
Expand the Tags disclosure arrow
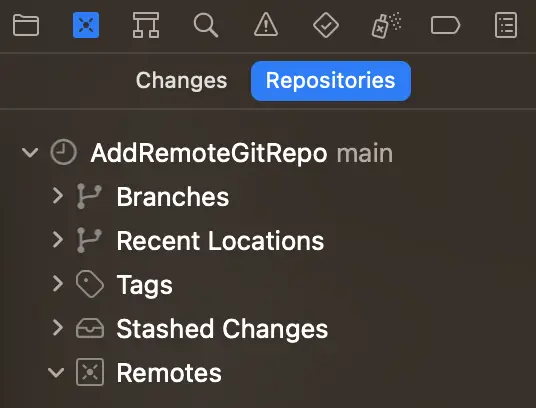[x=58, y=284]
